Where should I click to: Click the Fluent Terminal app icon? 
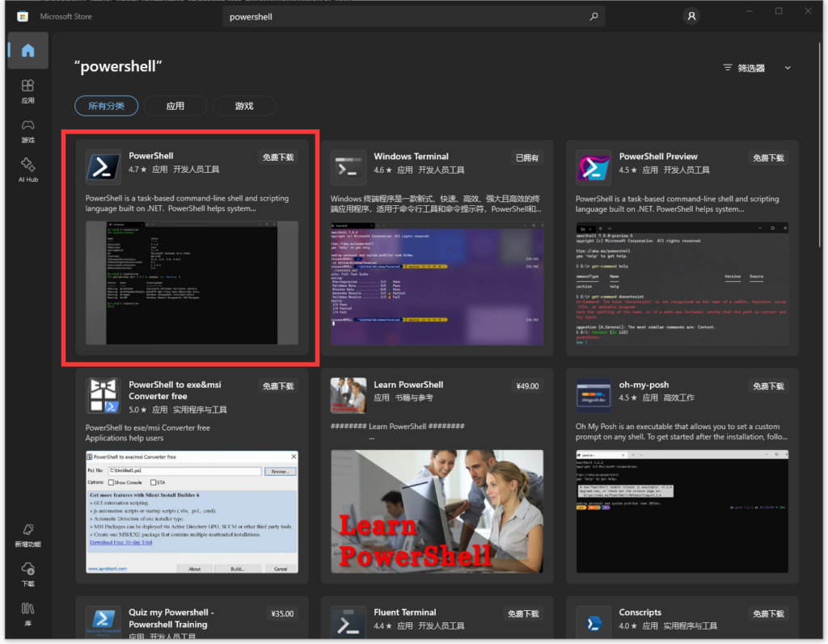pyautogui.click(x=348, y=622)
